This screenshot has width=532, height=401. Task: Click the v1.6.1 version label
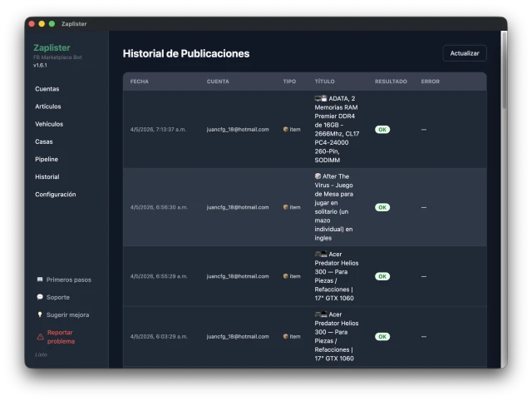coord(40,65)
